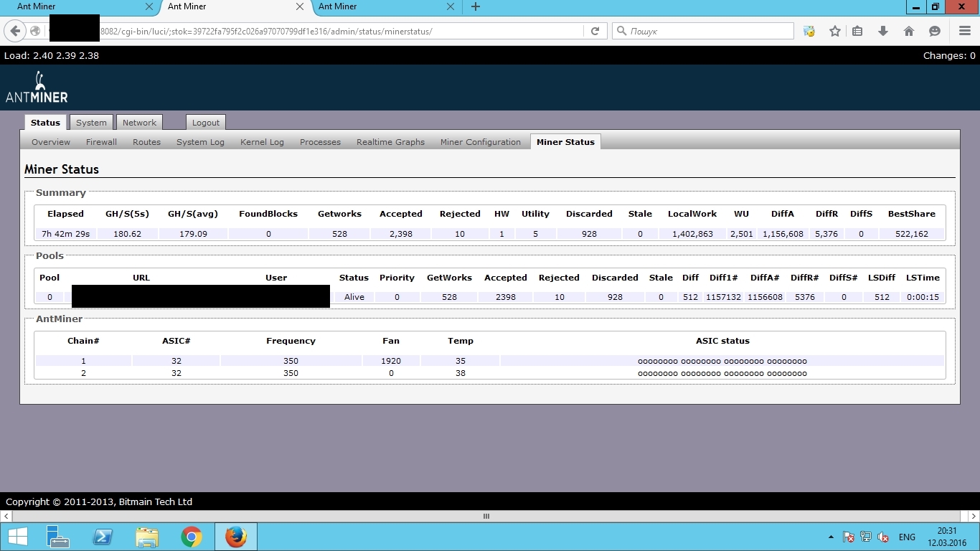Click the pool Status cell Alive

[x=354, y=297]
